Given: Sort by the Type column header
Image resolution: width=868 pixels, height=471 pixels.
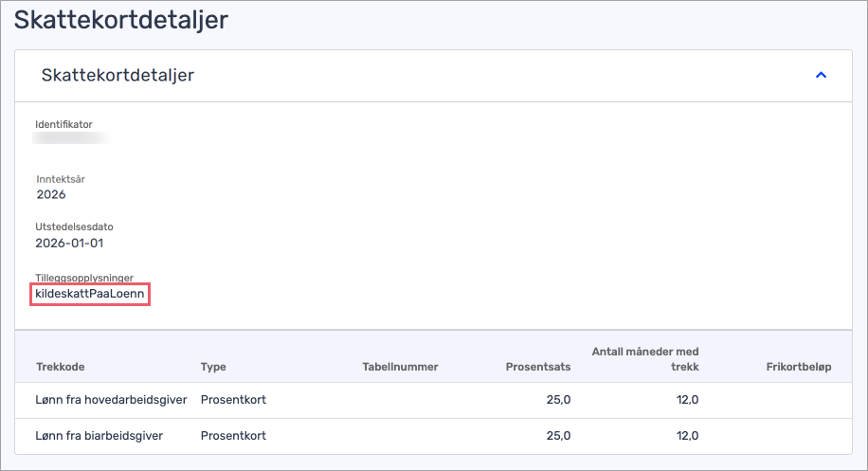Looking at the screenshot, I should tap(213, 367).
